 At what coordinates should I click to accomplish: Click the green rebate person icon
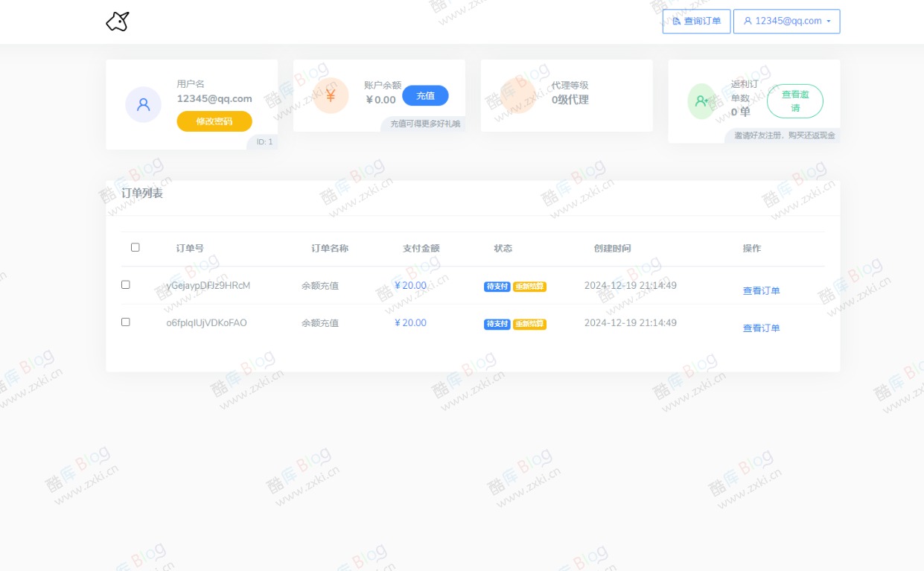pos(701,101)
